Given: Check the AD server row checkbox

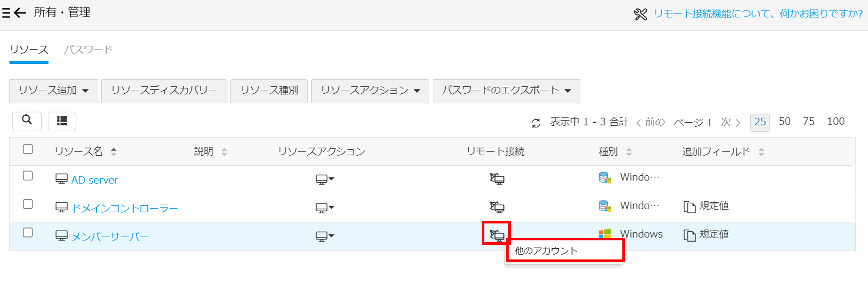Looking at the screenshot, I should tap(28, 176).
